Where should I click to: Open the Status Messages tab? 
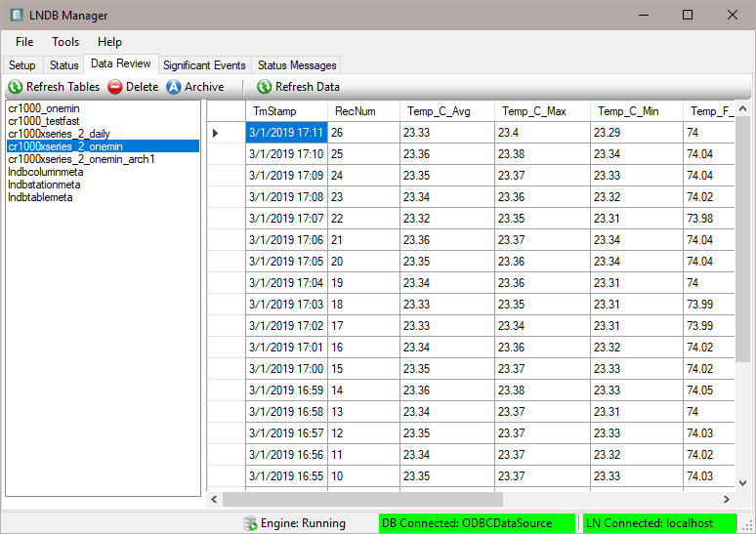point(297,65)
